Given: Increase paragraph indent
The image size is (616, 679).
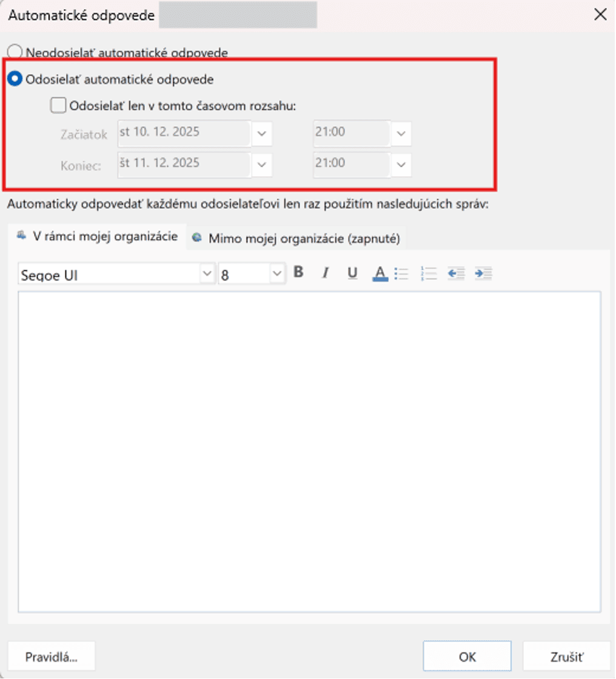Looking at the screenshot, I should 483,273.
